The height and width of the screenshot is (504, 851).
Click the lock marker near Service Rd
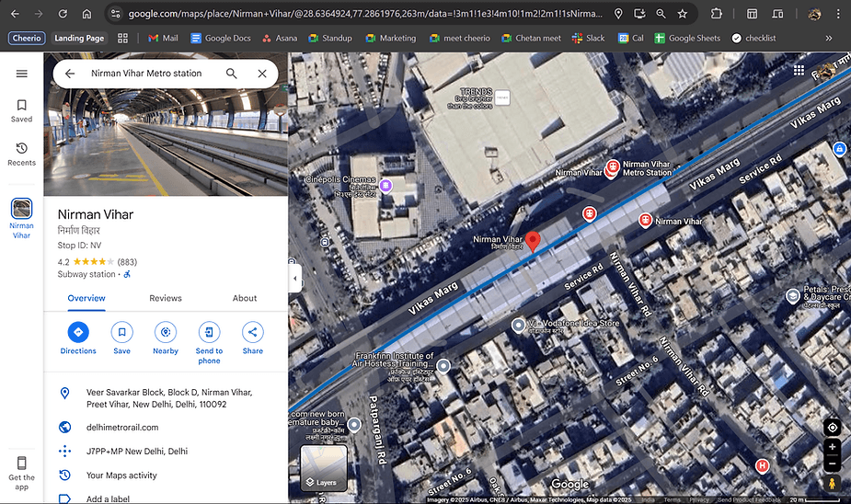[x=839, y=148]
